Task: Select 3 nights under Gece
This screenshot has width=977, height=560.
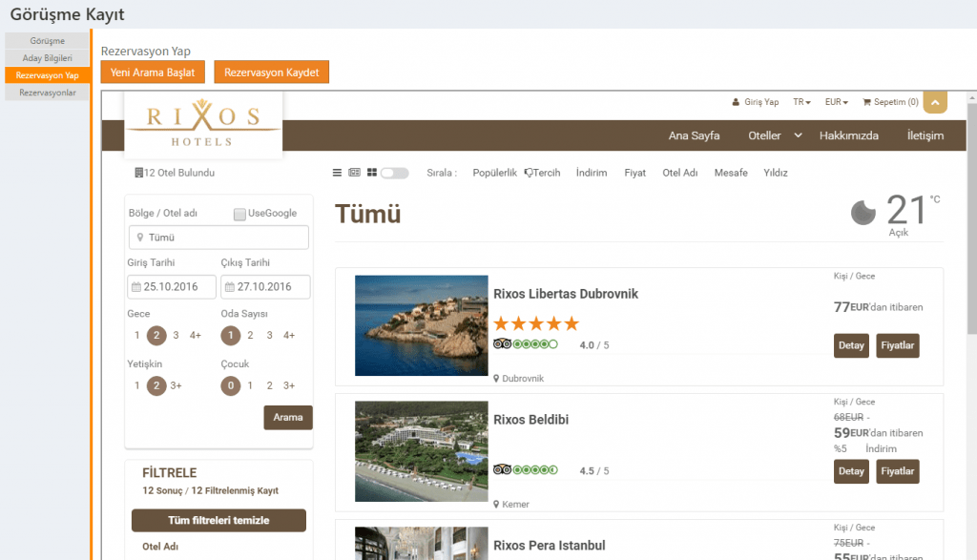Action: click(x=176, y=335)
